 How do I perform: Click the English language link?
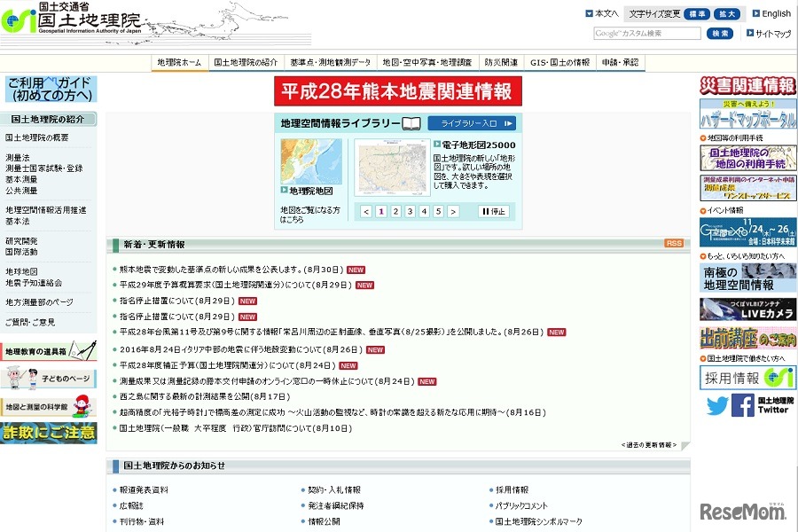click(777, 14)
